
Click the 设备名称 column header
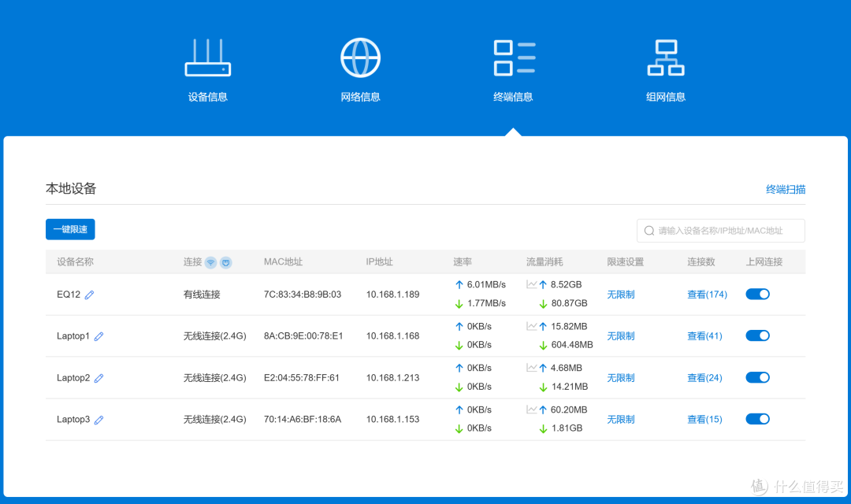[x=75, y=262]
